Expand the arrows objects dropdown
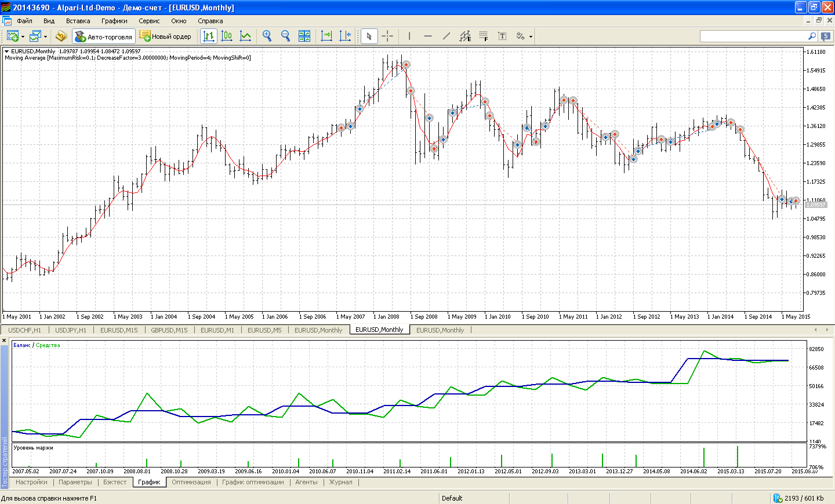The image size is (835, 504). point(531,36)
